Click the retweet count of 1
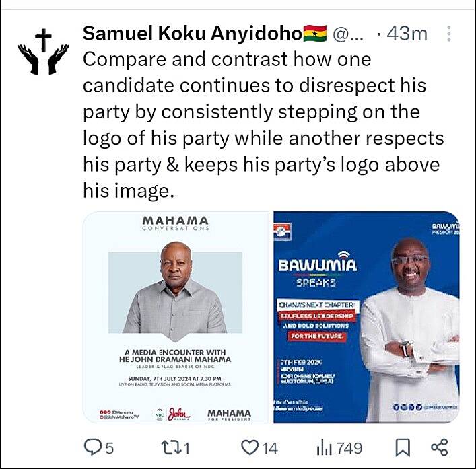Viewport: 476px width, 469px height. pyautogui.click(x=189, y=447)
